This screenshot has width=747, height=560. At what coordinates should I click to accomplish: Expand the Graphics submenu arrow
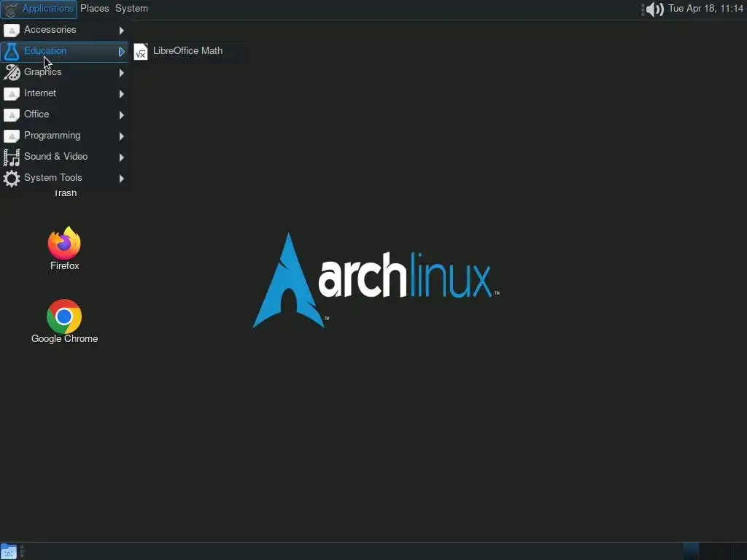[122, 73]
